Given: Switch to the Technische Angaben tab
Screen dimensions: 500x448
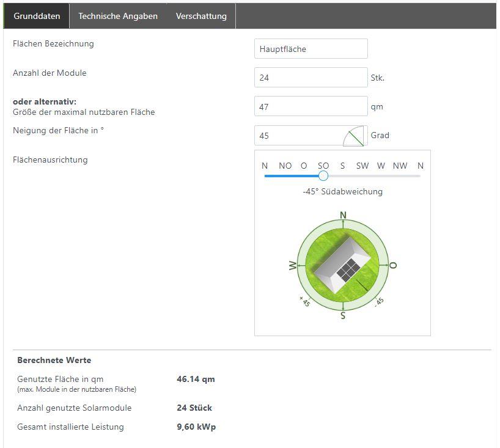Looking at the screenshot, I should tap(117, 16).
